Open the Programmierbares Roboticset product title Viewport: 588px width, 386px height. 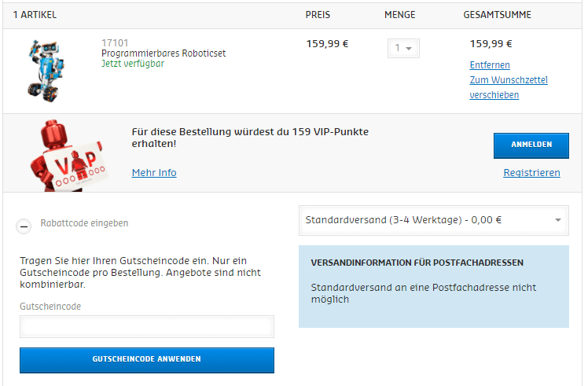pyautogui.click(x=164, y=53)
